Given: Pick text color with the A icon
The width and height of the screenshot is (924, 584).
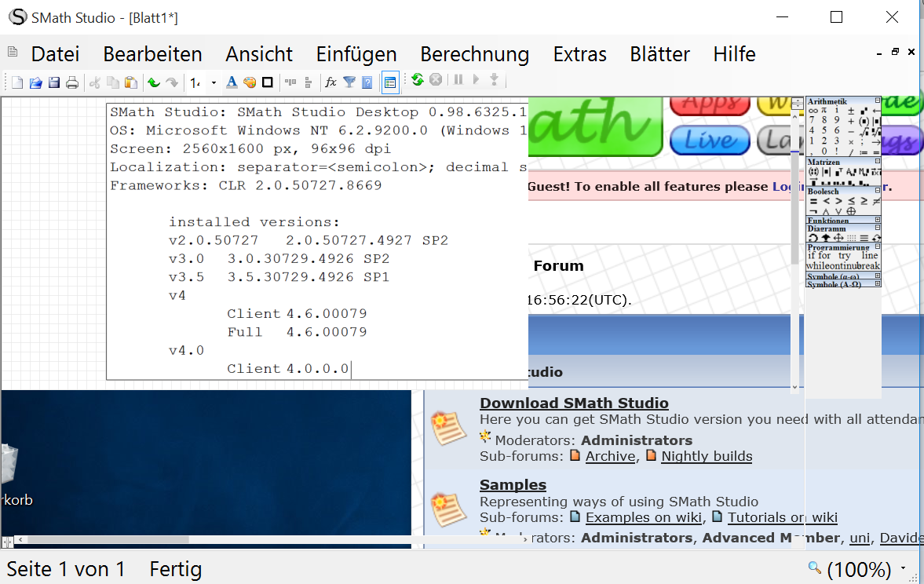Looking at the screenshot, I should coord(232,82).
